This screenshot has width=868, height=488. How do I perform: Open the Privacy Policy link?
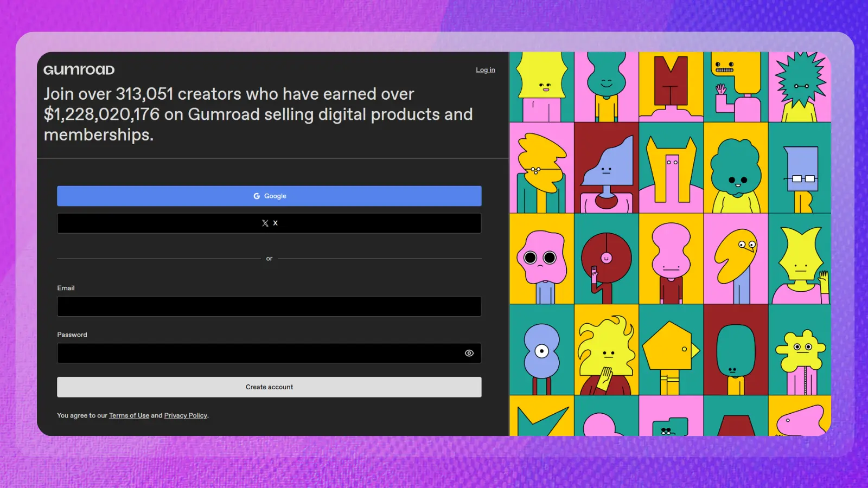pyautogui.click(x=186, y=415)
